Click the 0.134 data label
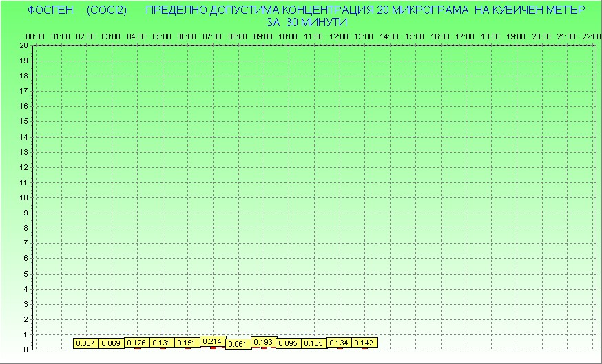Image resolution: width=602 pixels, height=364 pixels. (x=339, y=343)
